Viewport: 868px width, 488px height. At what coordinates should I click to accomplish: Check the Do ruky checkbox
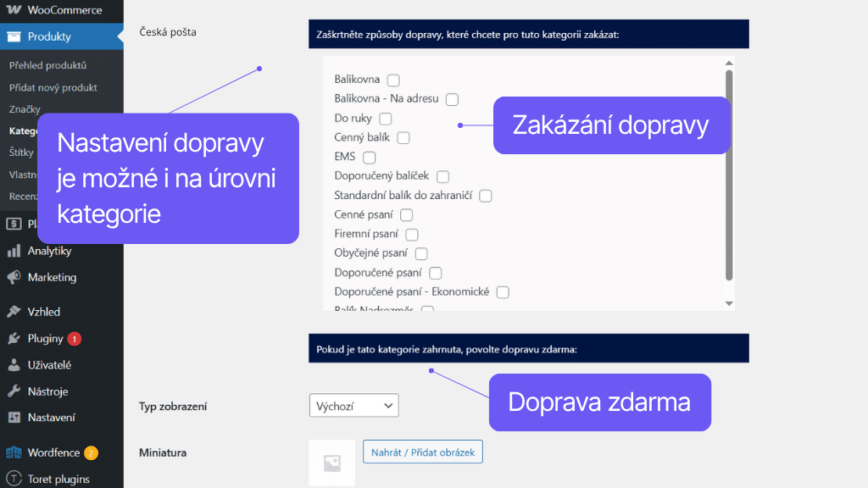[385, 119]
